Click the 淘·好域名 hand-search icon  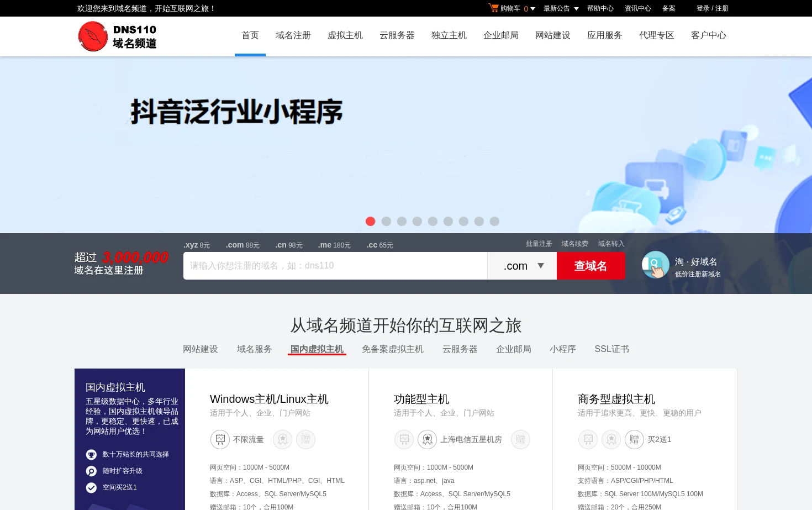point(656,265)
